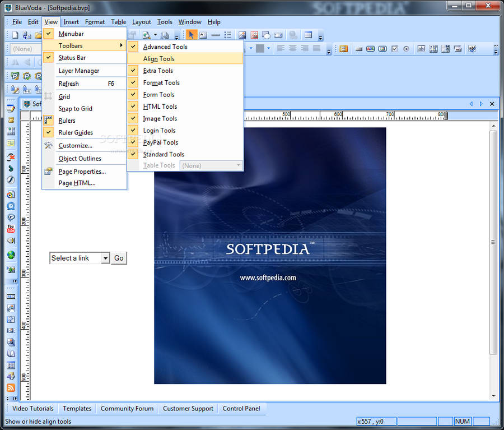Click the form radio button tool icon

point(406,49)
